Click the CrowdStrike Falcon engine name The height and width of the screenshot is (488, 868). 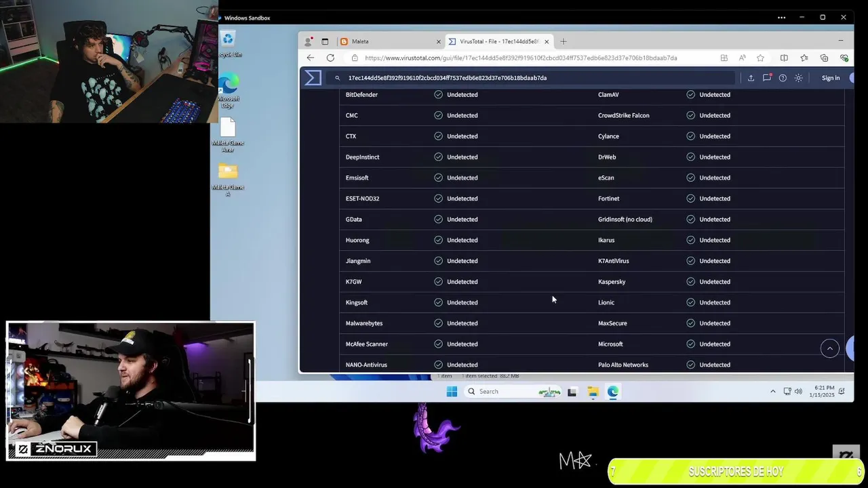pyautogui.click(x=624, y=115)
